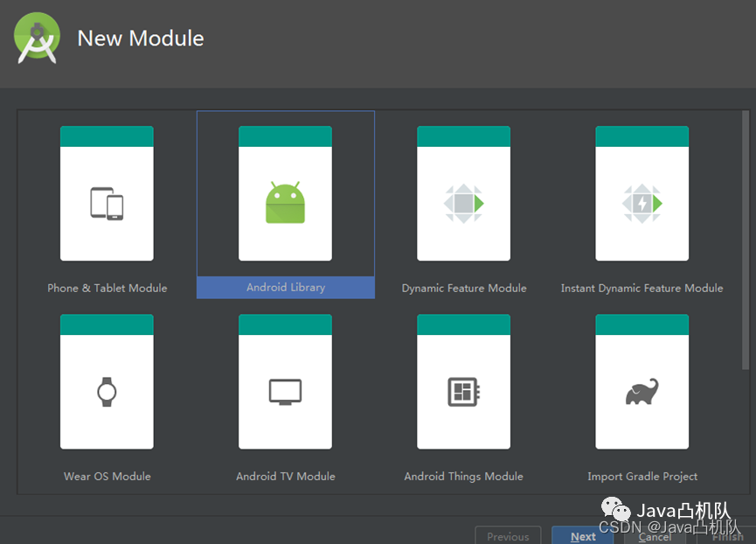Click the Instant Dynamic Feature Module label
This screenshot has height=544, width=756.
[642, 288]
